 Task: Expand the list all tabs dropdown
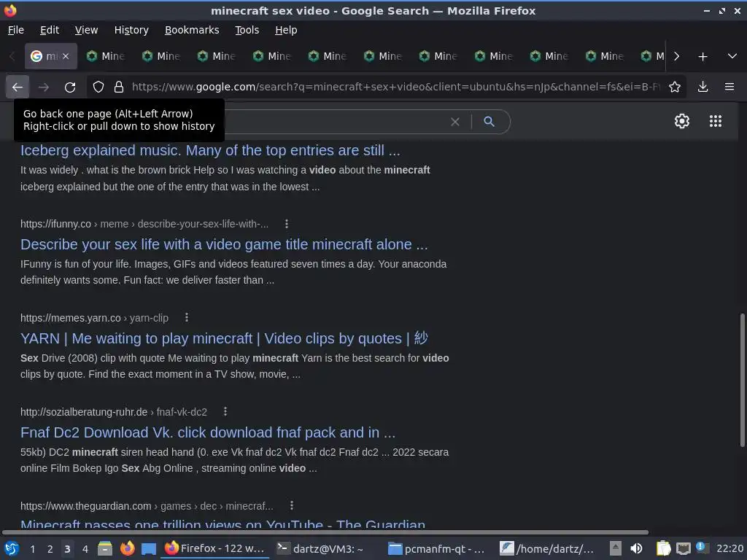pos(732,56)
